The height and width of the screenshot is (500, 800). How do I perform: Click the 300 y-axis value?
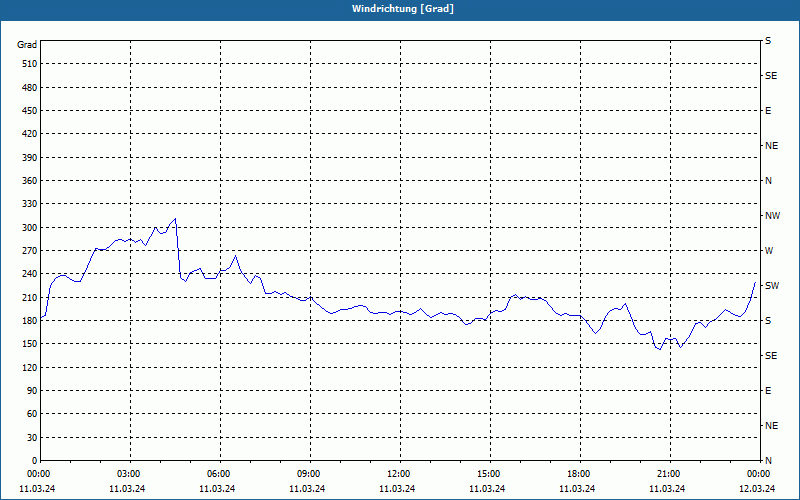(x=30, y=228)
